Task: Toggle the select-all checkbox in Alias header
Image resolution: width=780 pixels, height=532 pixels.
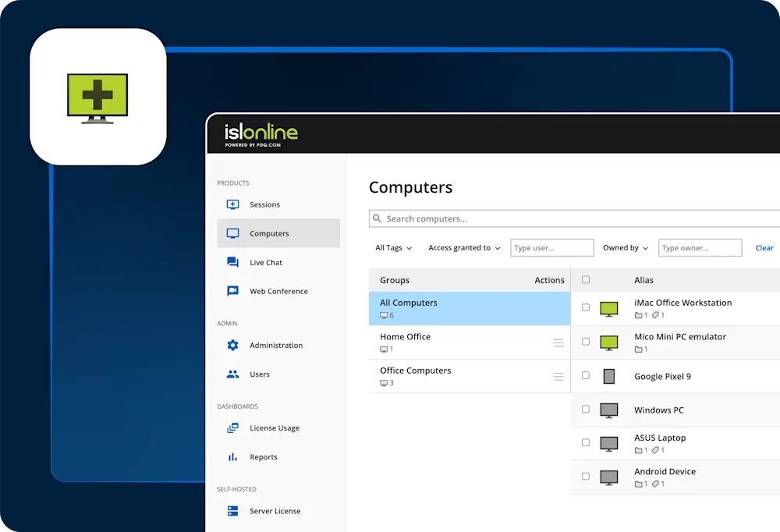Action: (586, 280)
